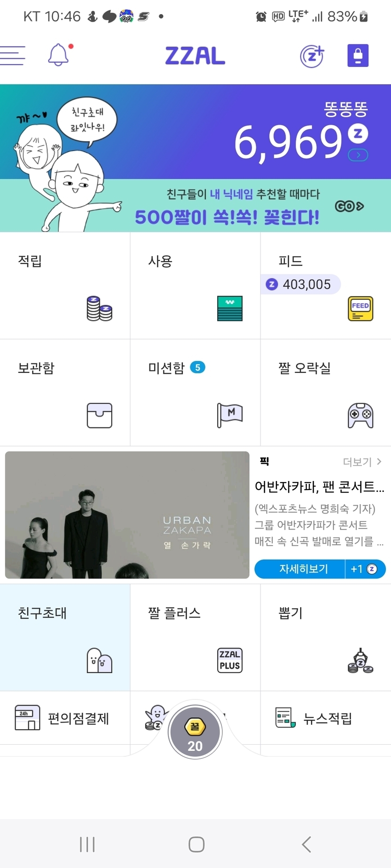Open the 뽑기 claw machine tile
The image size is (391, 868).
(326, 637)
